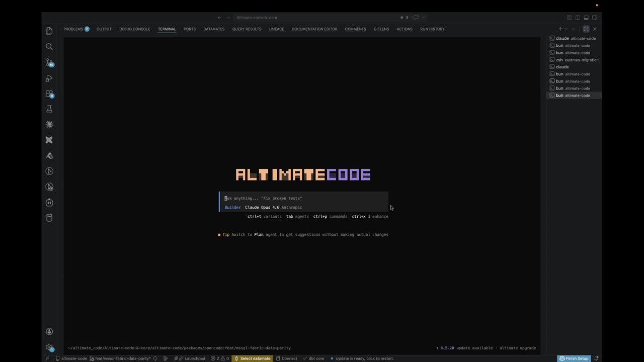Open more terminal panel actions (ellipsis)
644x362 pixels.
(573, 29)
